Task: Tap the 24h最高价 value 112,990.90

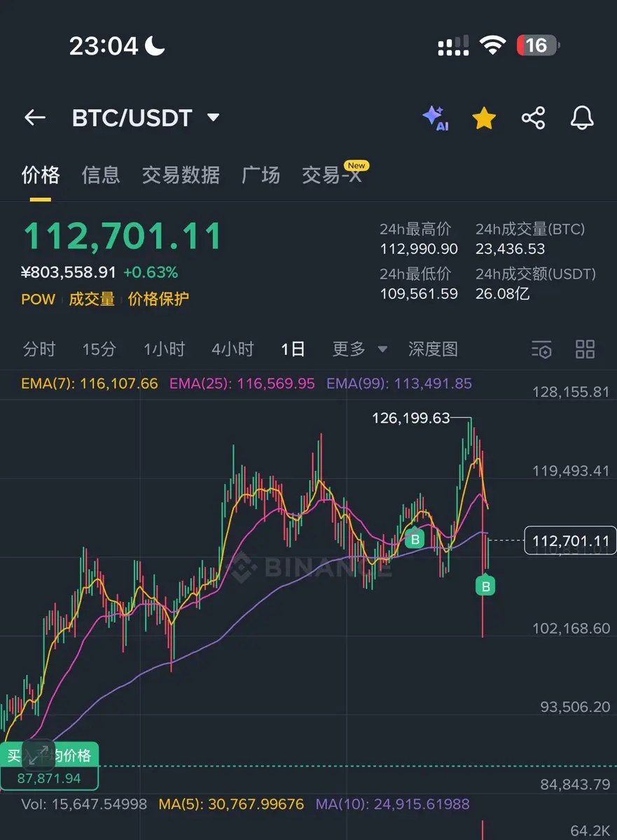Action: click(x=419, y=249)
